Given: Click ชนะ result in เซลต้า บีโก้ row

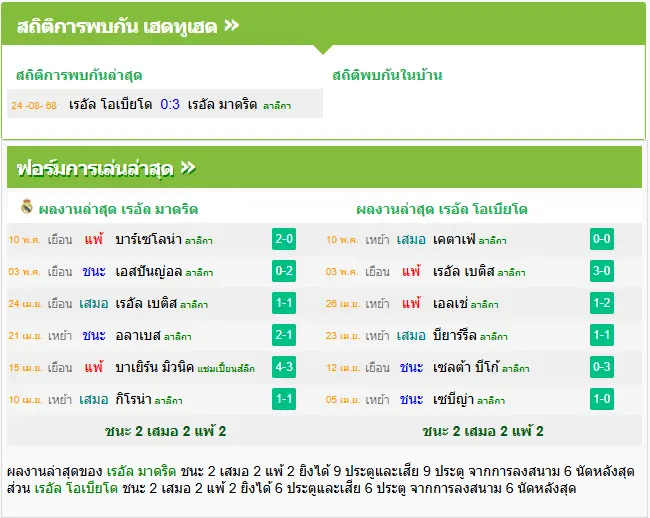Looking at the screenshot, I should coord(411,367).
